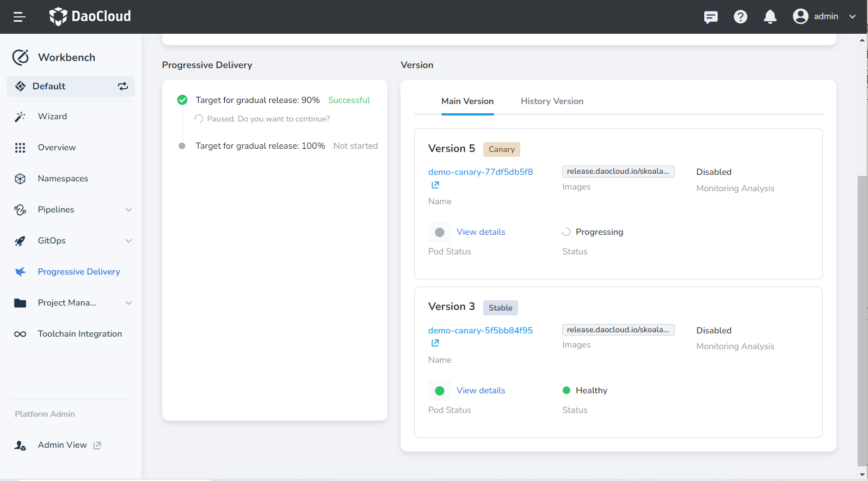Open the demo-canary-5f5bb84f95 link

tap(480, 331)
